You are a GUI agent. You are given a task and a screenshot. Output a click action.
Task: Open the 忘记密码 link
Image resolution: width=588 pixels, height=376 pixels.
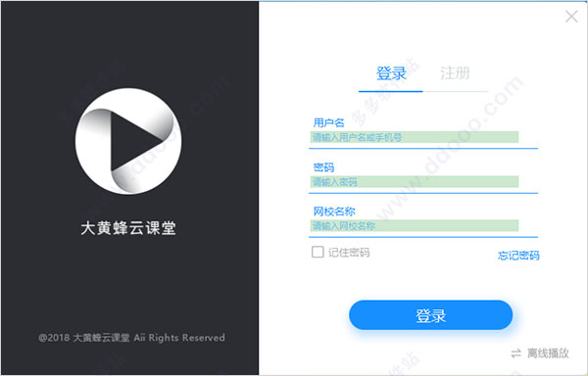click(518, 256)
